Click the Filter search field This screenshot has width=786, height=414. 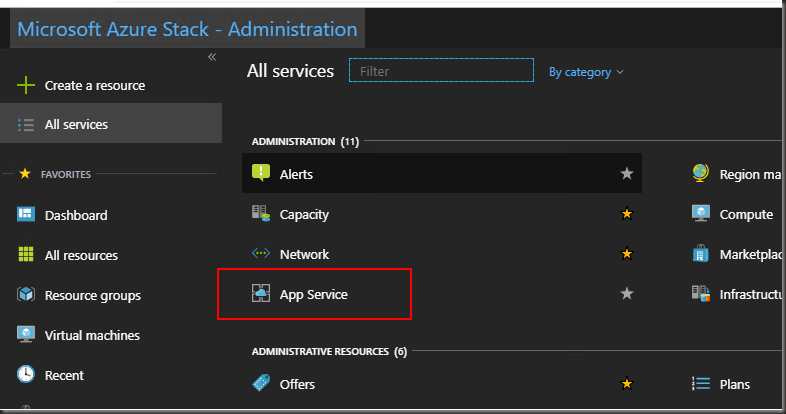tap(441, 71)
